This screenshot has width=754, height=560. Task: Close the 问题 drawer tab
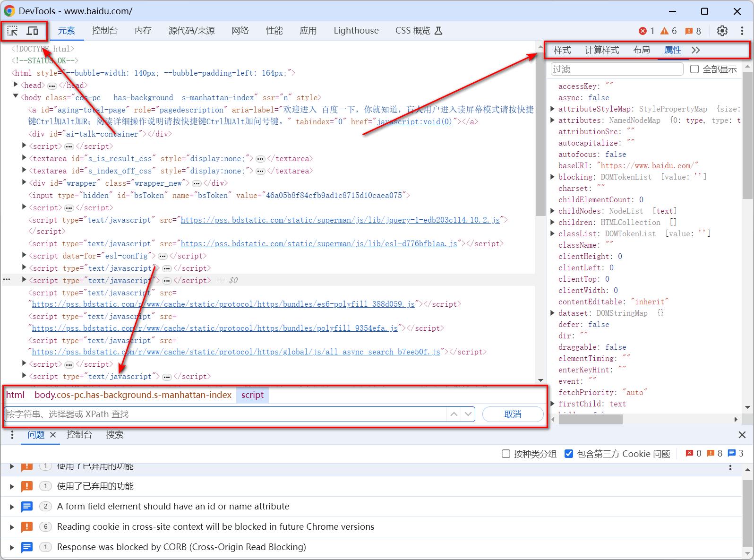53,435
